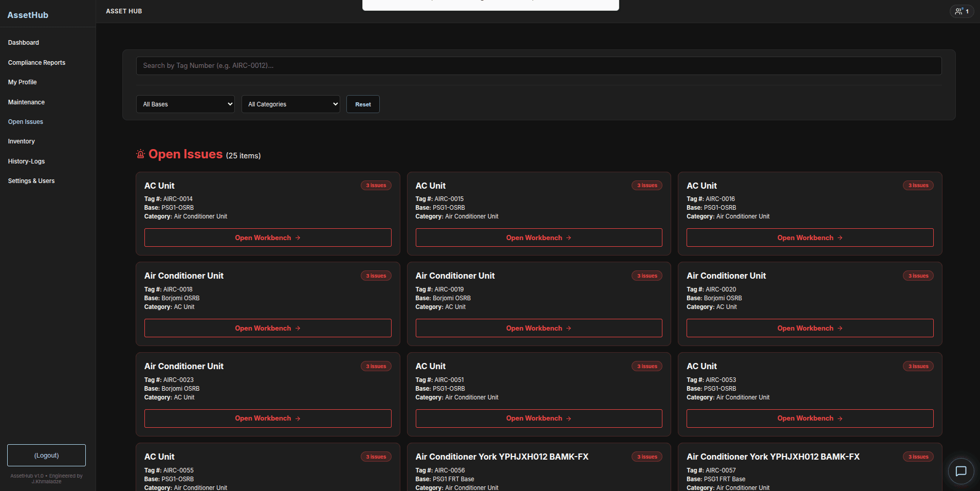Click tag number AIRC-0055
980x491 pixels.
178,470
